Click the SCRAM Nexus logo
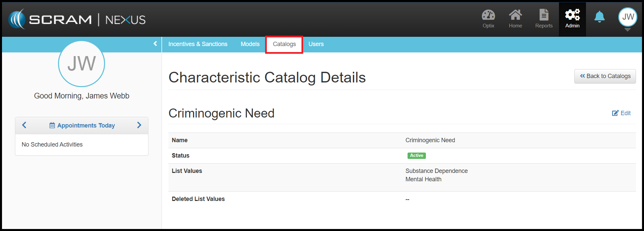644x231 pixels. [77, 19]
